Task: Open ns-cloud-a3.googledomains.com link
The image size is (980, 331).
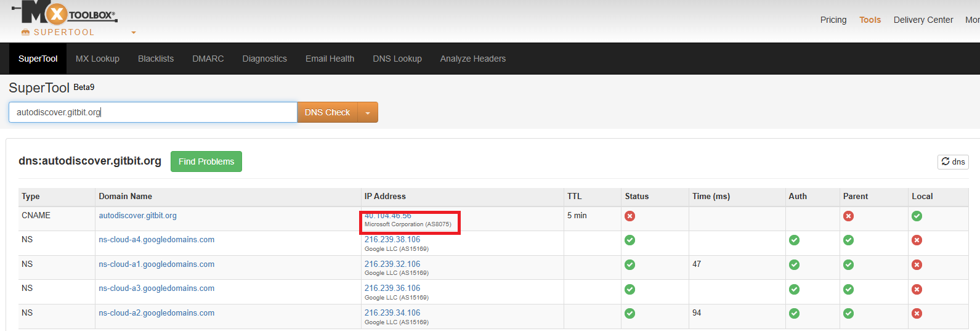Action: coord(156,288)
